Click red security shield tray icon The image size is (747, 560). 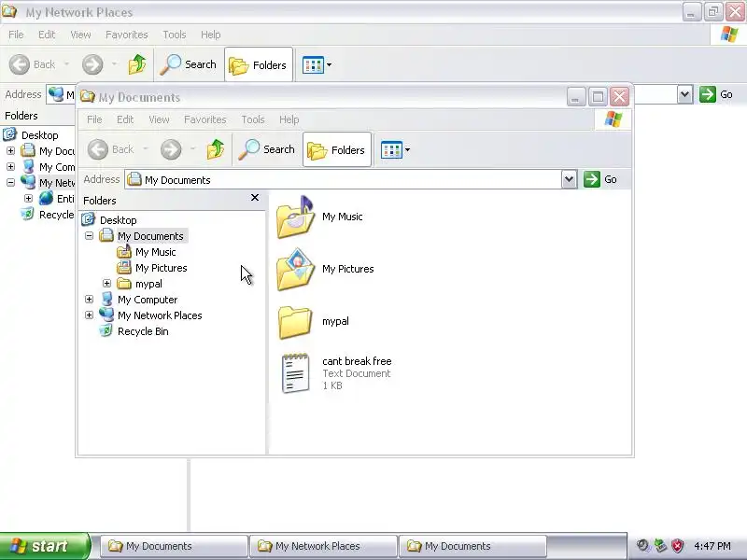pyautogui.click(x=677, y=546)
